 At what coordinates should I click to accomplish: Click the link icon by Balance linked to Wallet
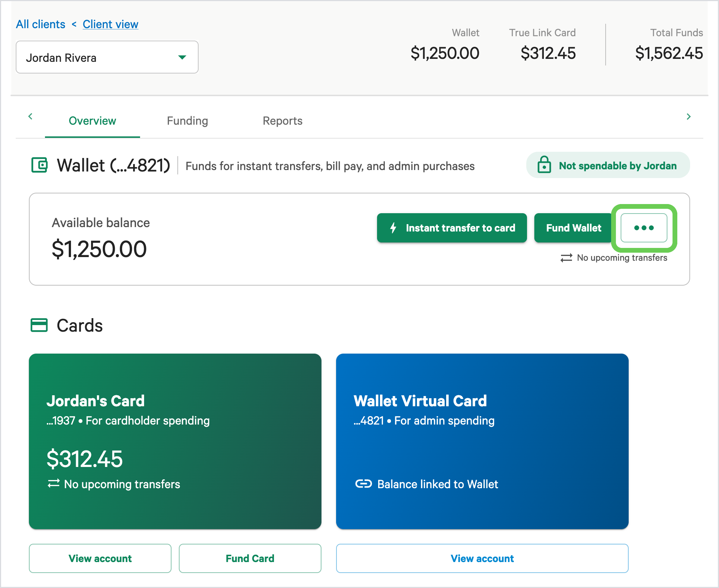[x=364, y=484]
